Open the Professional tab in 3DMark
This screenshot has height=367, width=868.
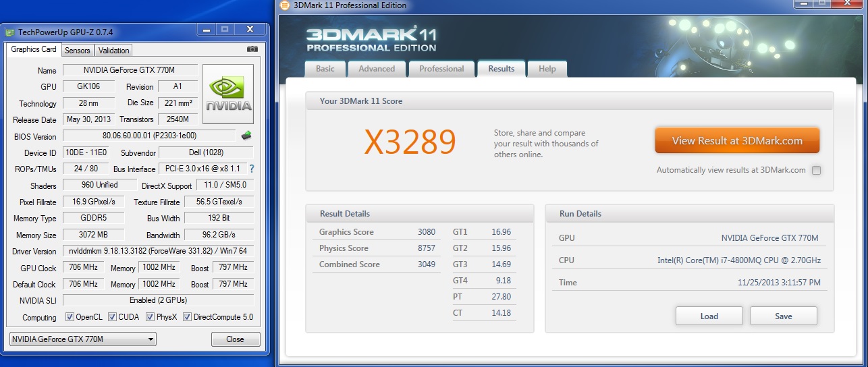click(x=441, y=69)
